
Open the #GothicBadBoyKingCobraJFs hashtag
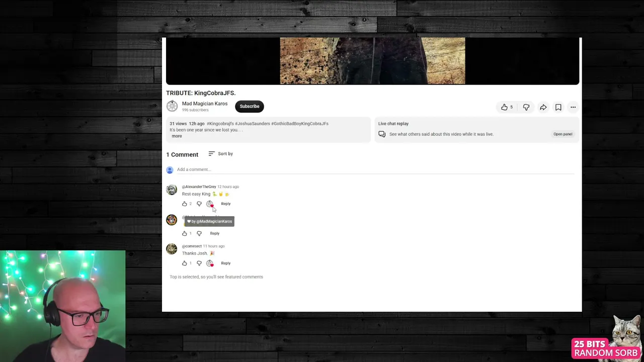pyautogui.click(x=300, y=124)
